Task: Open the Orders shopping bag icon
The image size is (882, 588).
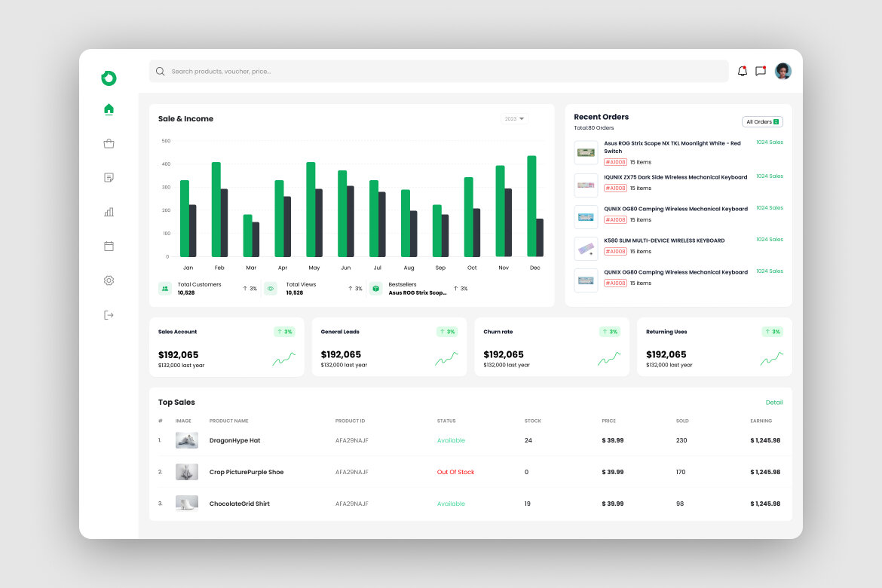Action: click(109, 142)
